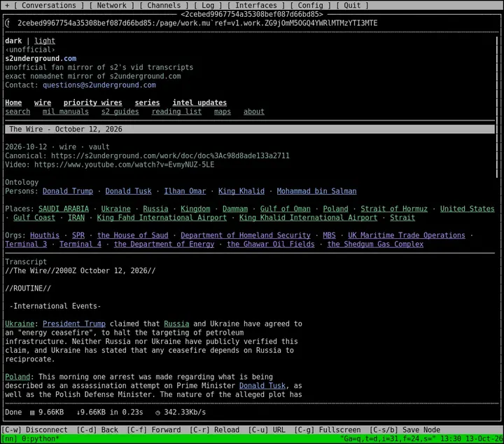Open King Khalid International Airport link

308,218
